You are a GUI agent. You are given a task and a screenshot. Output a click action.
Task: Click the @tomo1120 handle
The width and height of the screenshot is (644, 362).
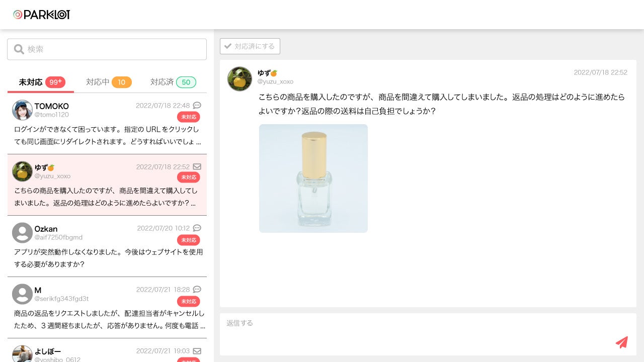(x=52, y=115)
